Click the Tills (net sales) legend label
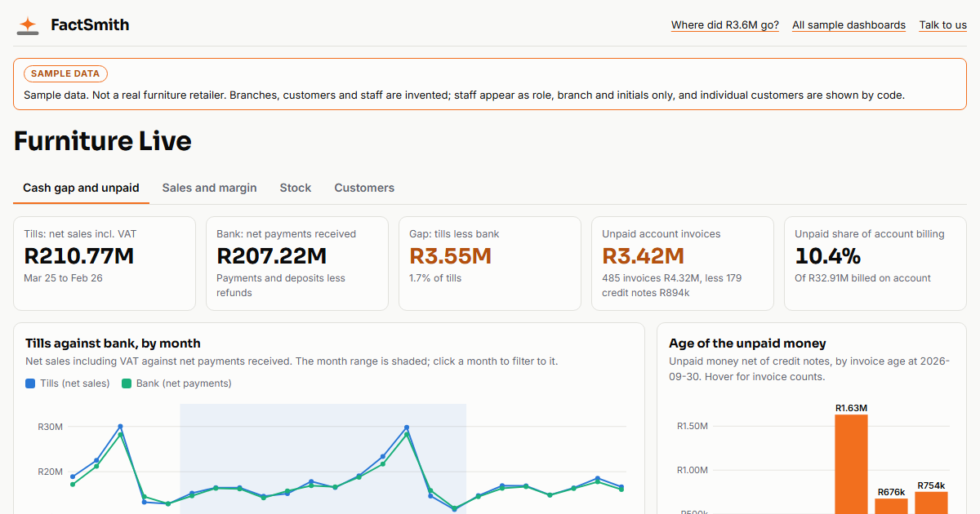The height and width of the screenshot is (514, 980). tap(74, 383)
